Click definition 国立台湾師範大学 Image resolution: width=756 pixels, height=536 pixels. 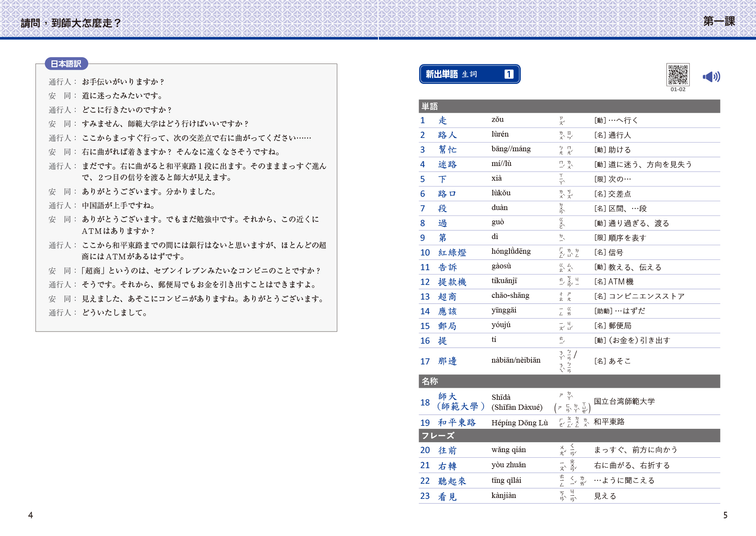(624, 401)
